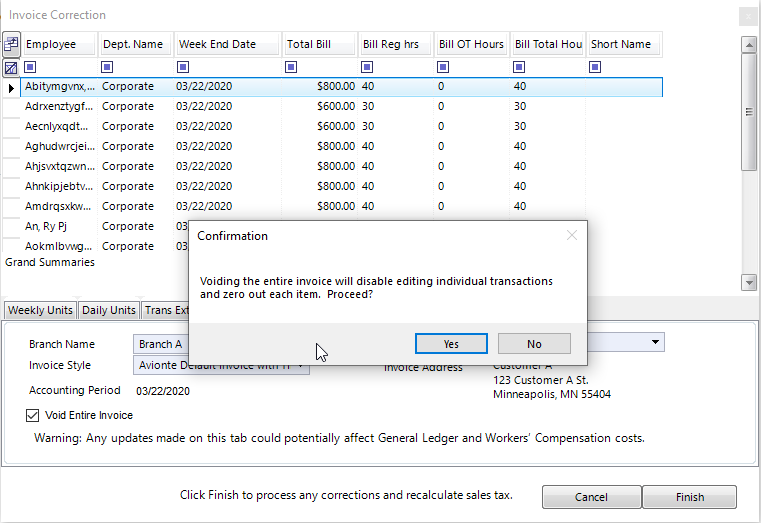The height and width of the screenshot is (523, 761).
Task: Select the Adrxenztygf employee row
Action: coord(341,106)
